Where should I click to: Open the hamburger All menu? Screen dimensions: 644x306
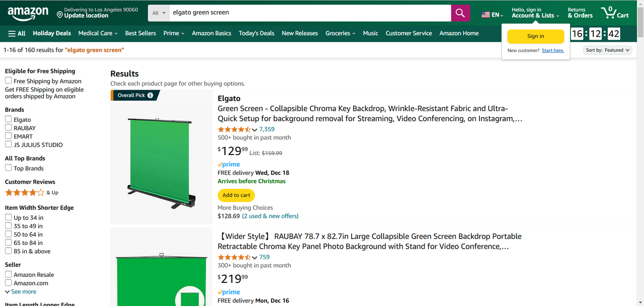(17, 33)
